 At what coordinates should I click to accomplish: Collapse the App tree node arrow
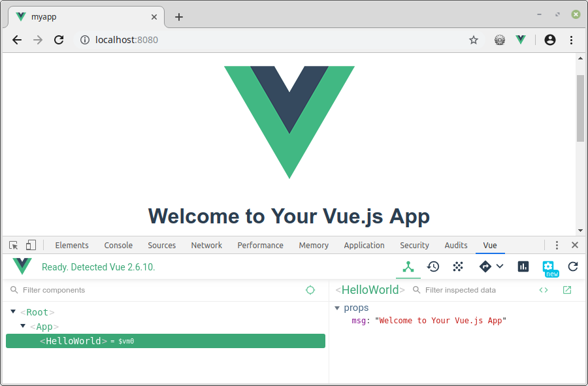point(23,326)
